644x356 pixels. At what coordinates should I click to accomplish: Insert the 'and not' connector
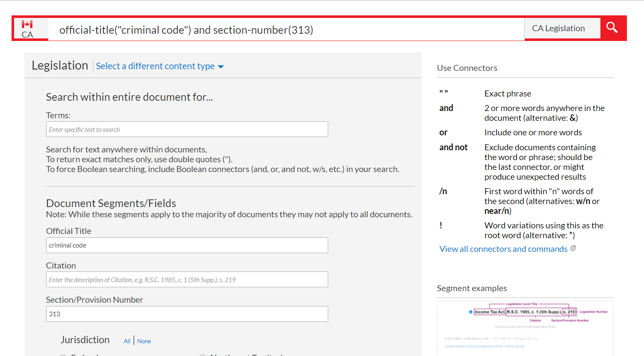coord(453,147)
